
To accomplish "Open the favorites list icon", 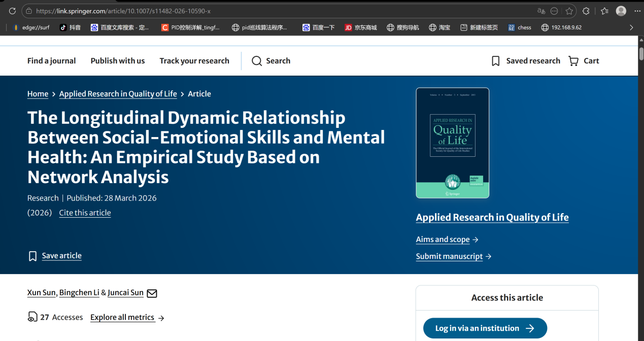I will (604, 11).
